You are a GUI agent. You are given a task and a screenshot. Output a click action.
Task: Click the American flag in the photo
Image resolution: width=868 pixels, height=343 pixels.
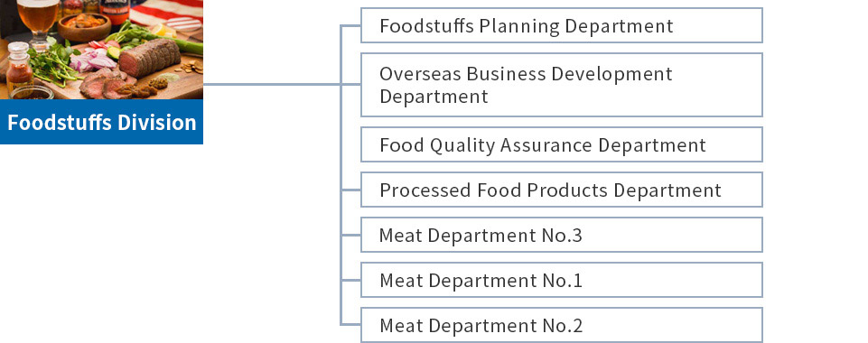pyautogui.click(x=166, y=14)
